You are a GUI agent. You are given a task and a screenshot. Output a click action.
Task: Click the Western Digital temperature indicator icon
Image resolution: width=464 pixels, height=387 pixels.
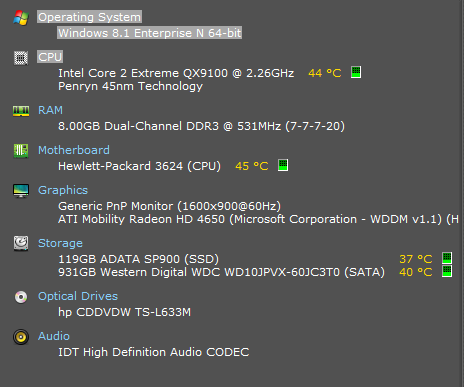[447, 271]
